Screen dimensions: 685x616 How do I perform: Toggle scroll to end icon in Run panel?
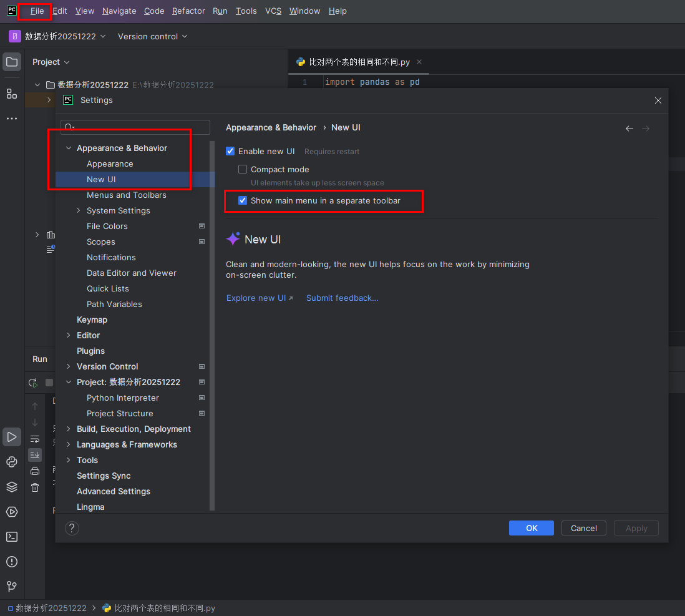[x=35, y=455]
